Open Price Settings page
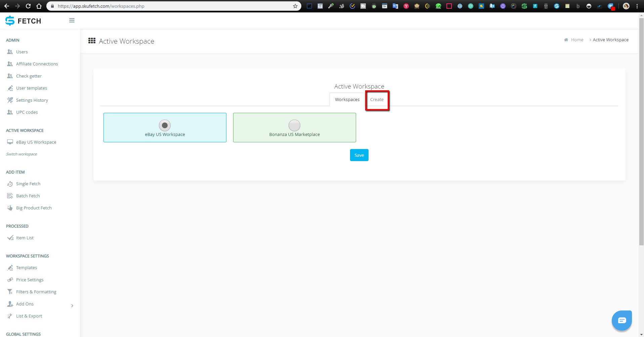The width and height of the screenshot is (644, 337). (x=30, y=280)
